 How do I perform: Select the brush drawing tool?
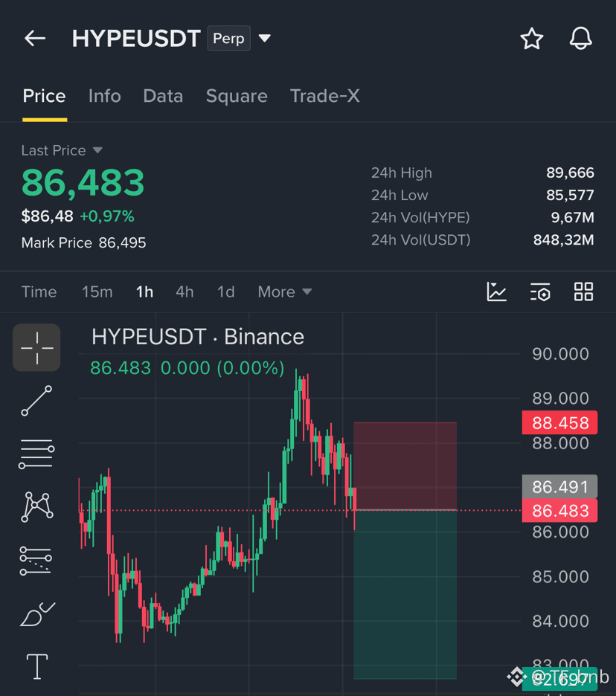tap(37, 614)
